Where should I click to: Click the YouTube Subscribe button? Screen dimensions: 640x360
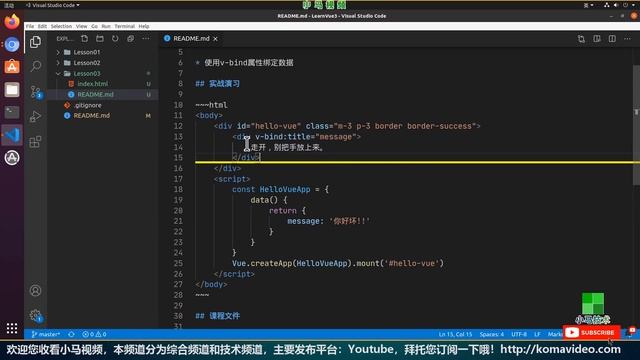(591, 333)
